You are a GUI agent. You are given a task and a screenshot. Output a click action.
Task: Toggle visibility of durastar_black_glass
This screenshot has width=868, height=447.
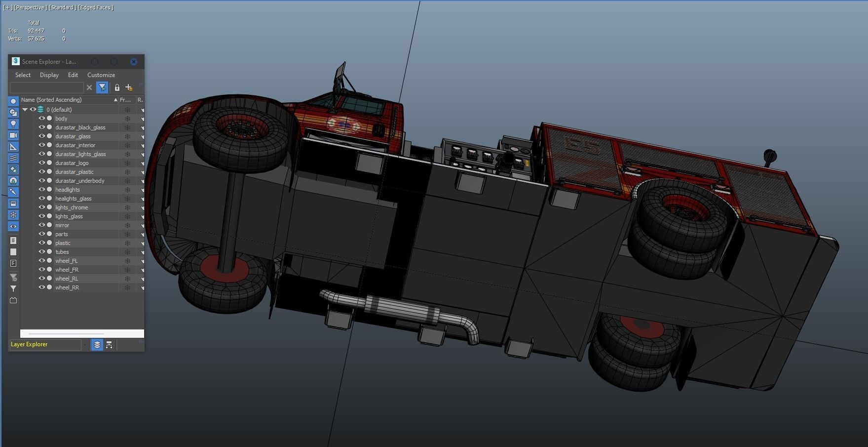(42, 127)
